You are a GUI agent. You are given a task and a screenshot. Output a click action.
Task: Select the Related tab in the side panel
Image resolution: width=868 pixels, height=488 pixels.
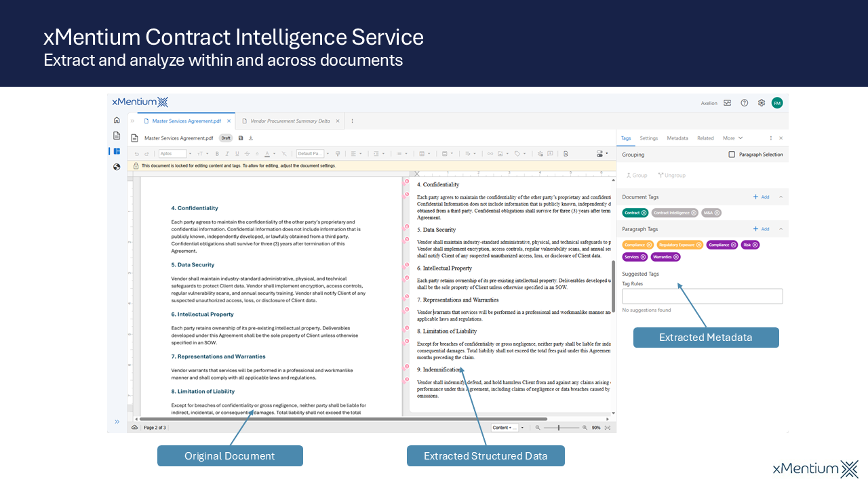(705, 138)
